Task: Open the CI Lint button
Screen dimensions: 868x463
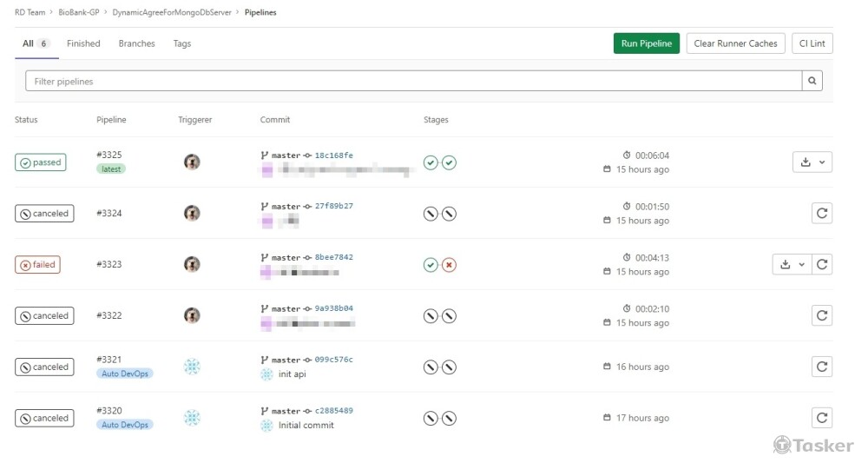Action: click(812, 43)
